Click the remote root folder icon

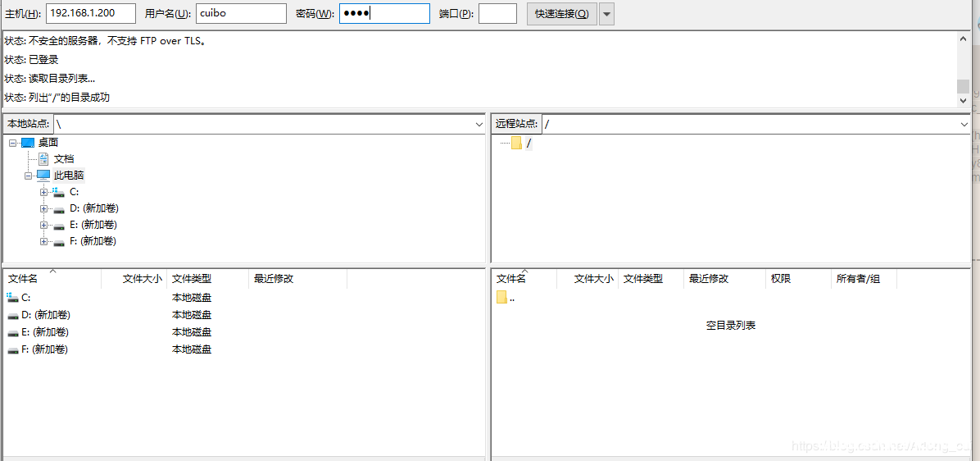(516, 144)
